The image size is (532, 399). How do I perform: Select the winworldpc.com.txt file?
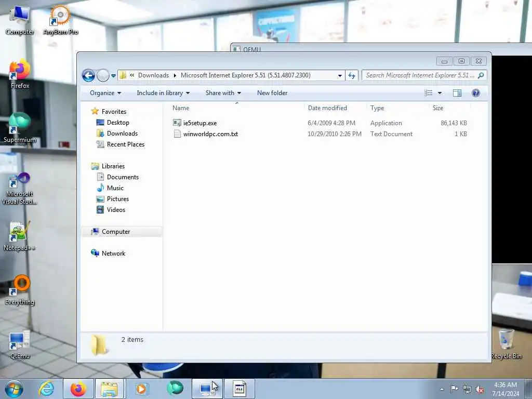tap(210, 134)
